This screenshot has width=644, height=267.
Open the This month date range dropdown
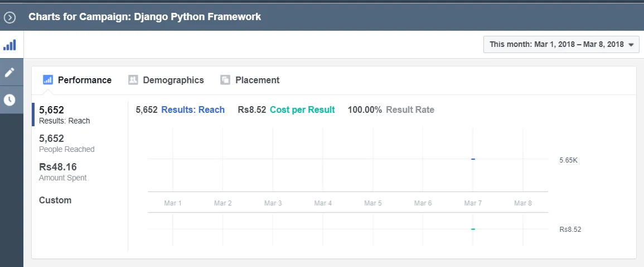pos(561,45)
